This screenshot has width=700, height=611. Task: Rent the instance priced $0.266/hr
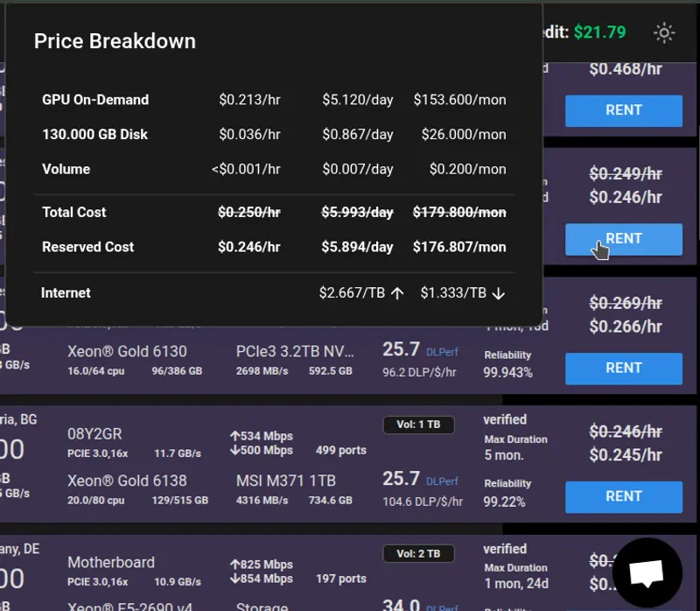tap(624, 368)
